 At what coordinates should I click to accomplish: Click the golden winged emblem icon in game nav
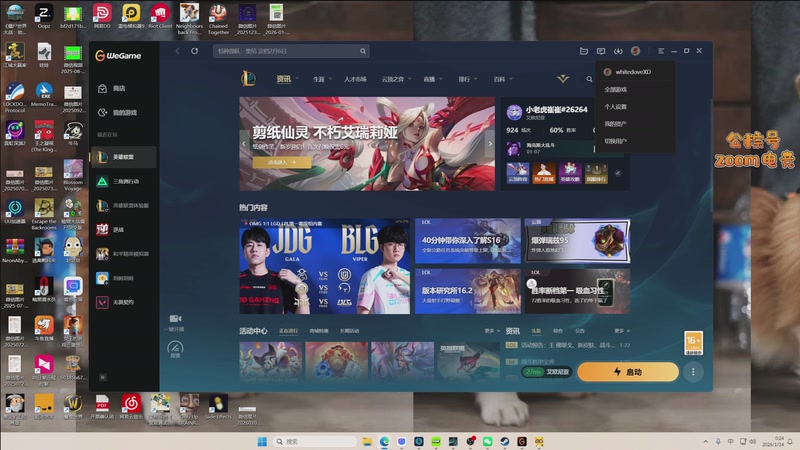click(x=563, y=79)
